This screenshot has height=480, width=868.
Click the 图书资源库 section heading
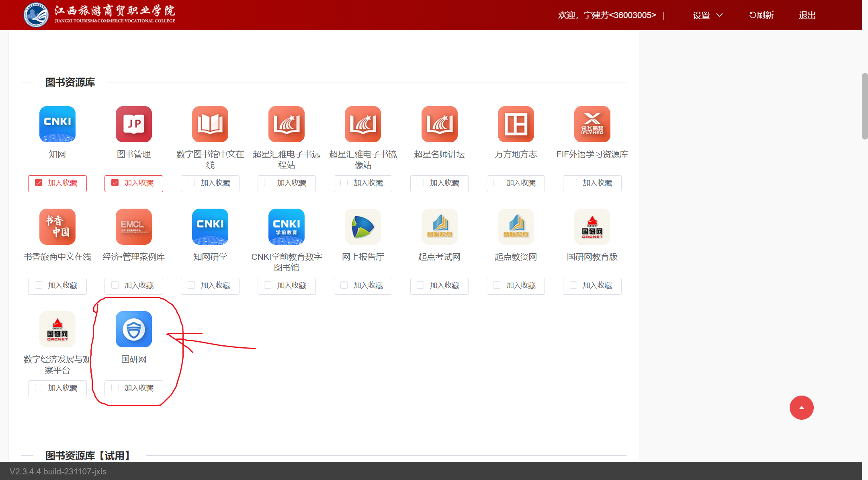click(x=70, y=82)
